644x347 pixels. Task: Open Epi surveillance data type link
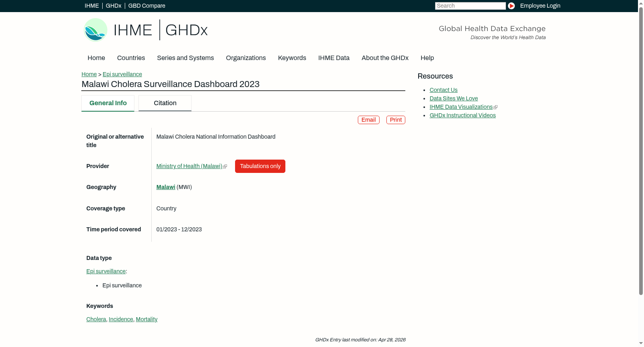coord(106,272)
